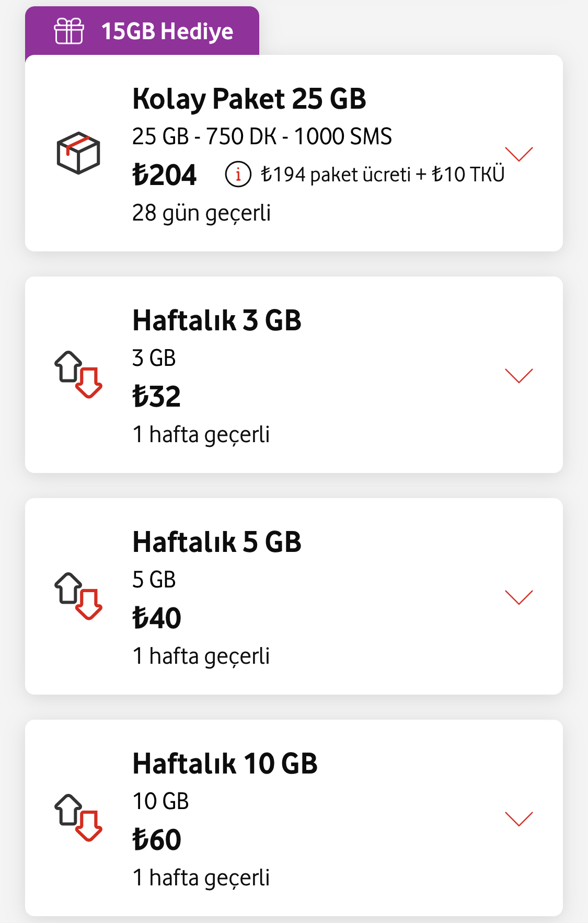The height and width of the screenshot is (923, 588).
Task: Tap the 25 GB - 750 DK - 1000 SMS line
Action: click(262, 136)
